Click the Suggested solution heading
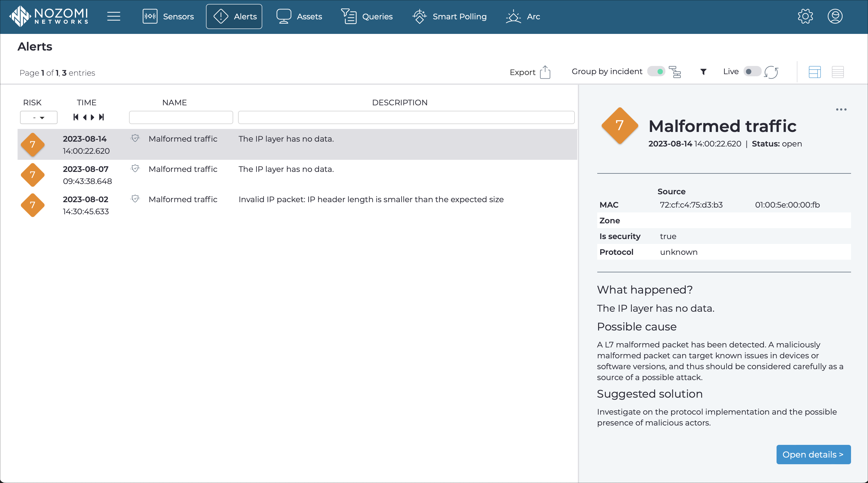 [x=650, y=394]
